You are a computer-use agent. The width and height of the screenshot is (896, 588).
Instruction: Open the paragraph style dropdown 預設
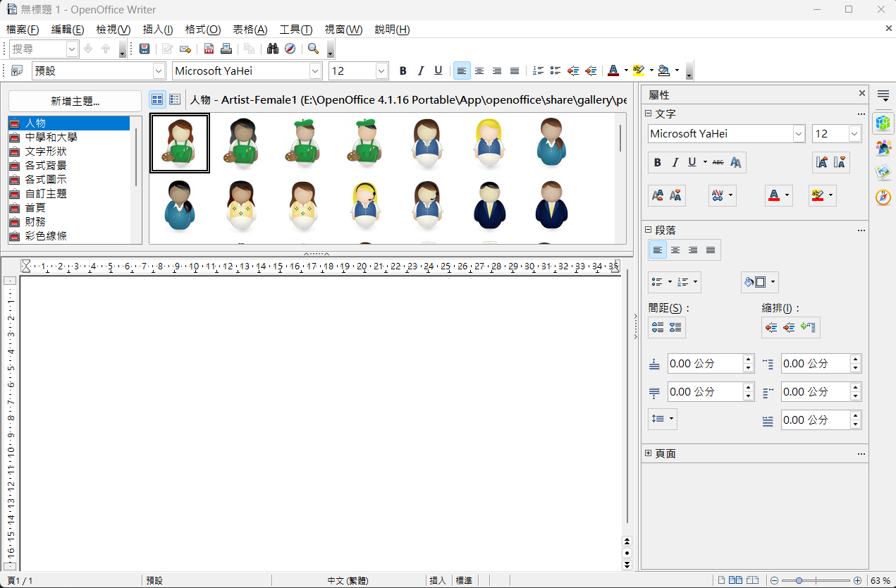(x=159, y=71)
